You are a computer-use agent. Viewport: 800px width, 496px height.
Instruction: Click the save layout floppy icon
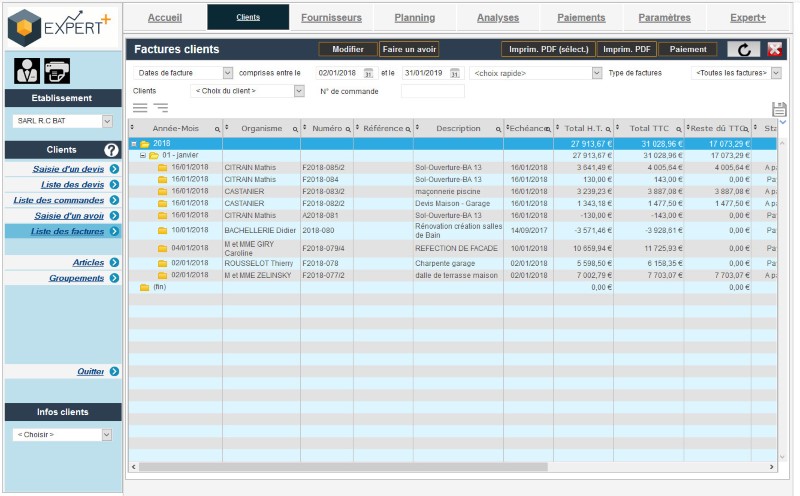(x=779, y=109)
